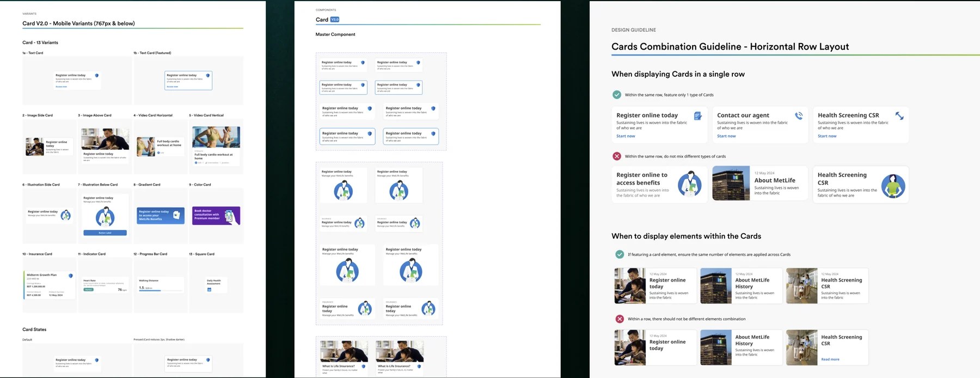Click the Read more link on Health Screening CSR card
The image size is (980, 378).
click(830, 359)
